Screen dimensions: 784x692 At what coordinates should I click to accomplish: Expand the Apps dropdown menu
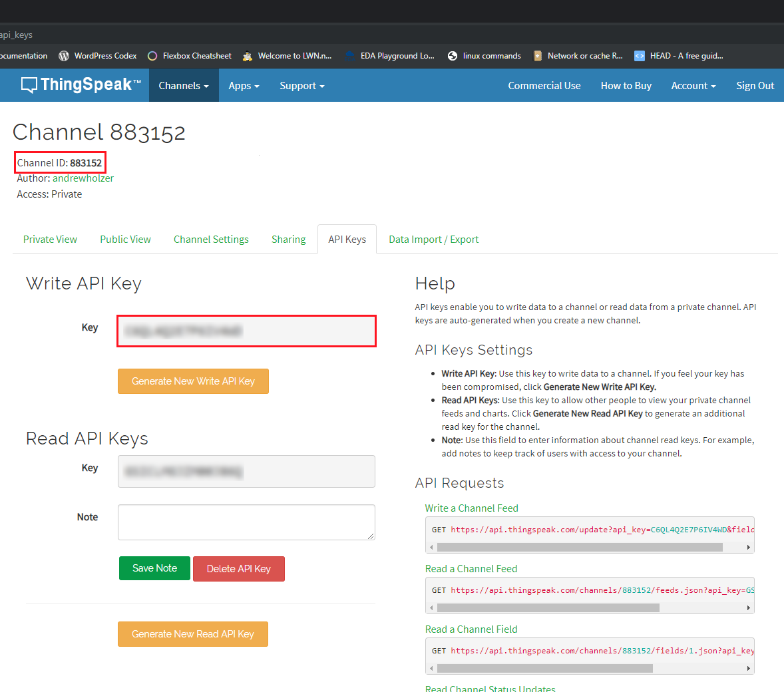coord(244,85)
